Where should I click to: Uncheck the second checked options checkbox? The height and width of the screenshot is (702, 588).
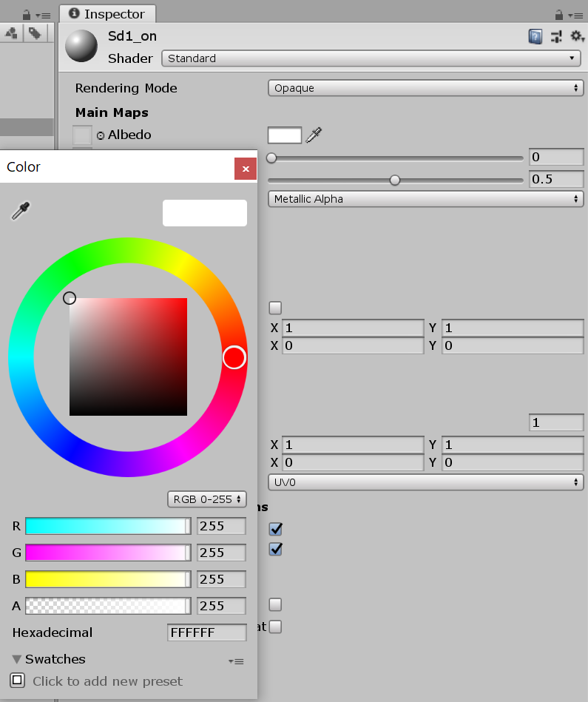(x=276, y=549)
